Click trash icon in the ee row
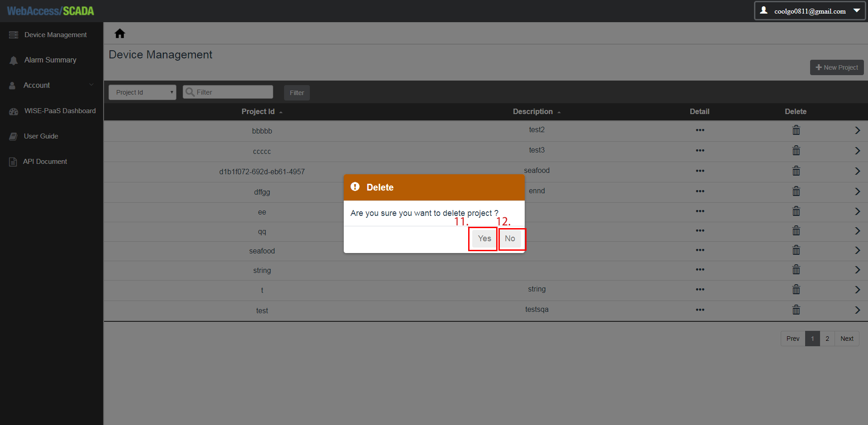 (796, 211)
